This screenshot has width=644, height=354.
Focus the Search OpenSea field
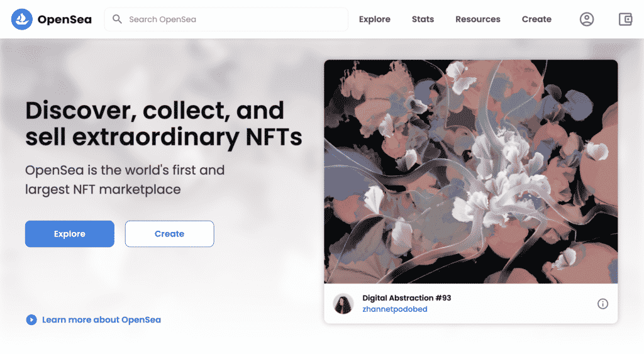point(233,19)
